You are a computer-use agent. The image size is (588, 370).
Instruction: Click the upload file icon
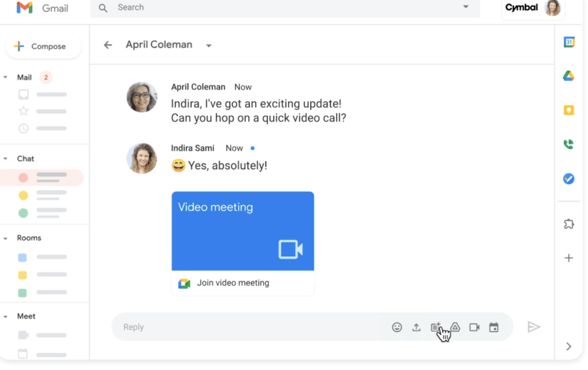click(x=416, y=327)
